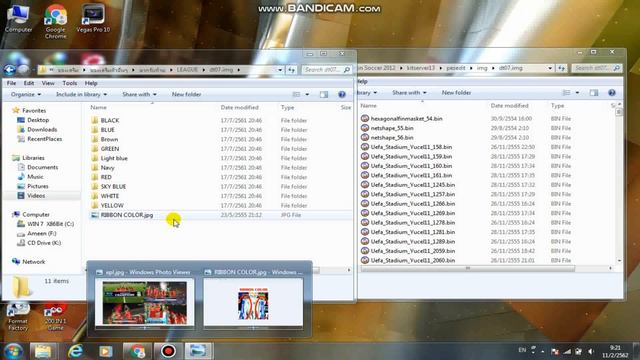Toggle preview pane in right Explorer window
This screenshot has width=640, height=360.
click(x=593, y=93)
